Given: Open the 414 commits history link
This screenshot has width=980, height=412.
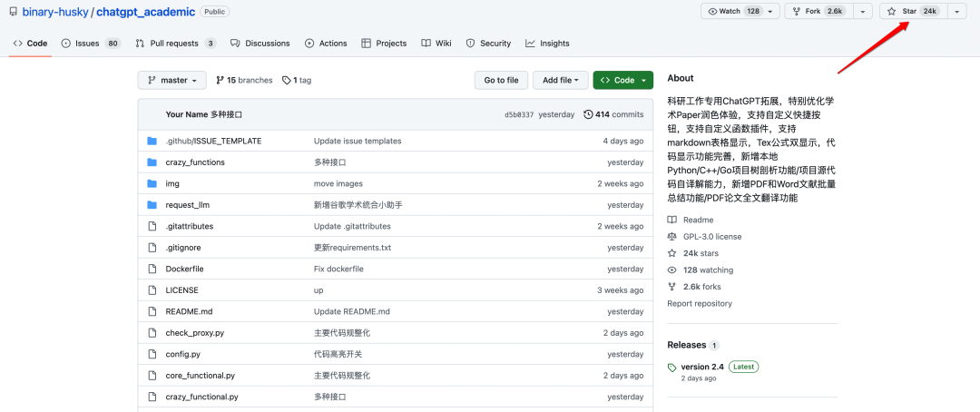Looking at the screenshot, I should [x=613, y=114].
